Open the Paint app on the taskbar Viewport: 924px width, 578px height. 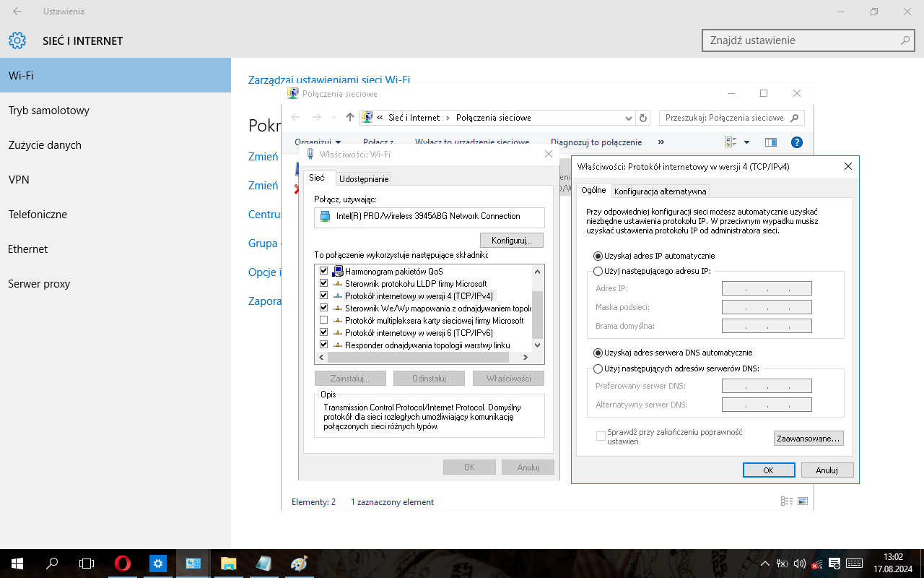tap(298, 564)
